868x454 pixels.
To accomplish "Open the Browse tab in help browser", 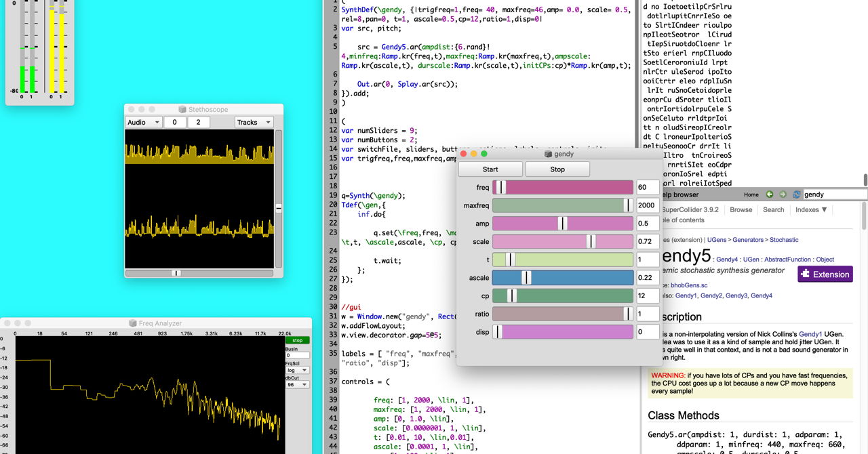I will point(741,210).
